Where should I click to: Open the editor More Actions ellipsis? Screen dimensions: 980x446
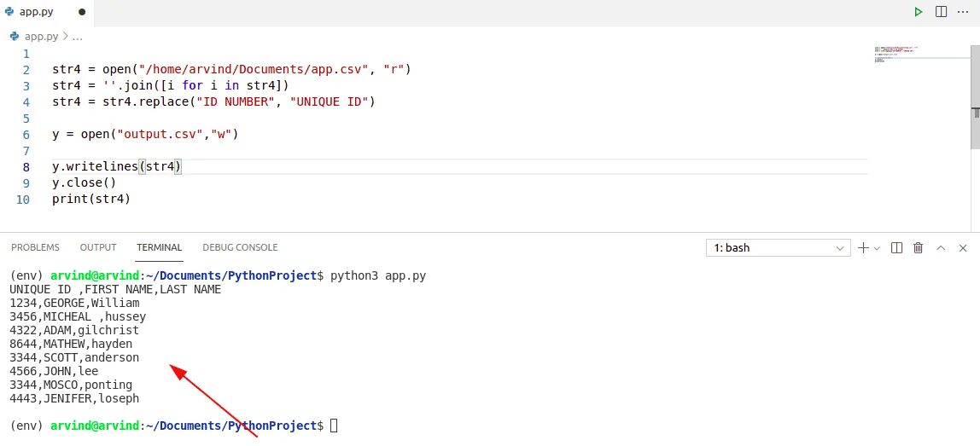click(x=965, y=12)
